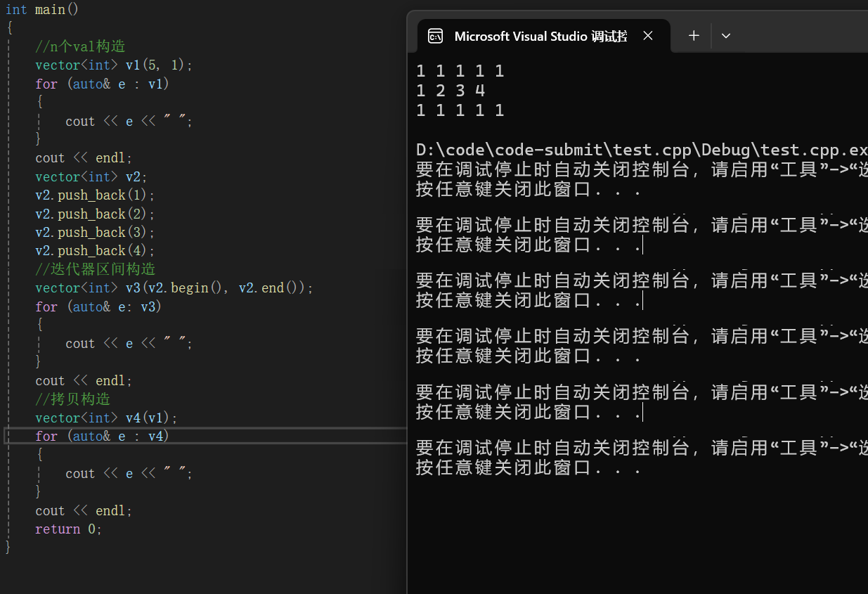Click the comment '//拷贝构造'
868x594 pixels.
coord(73,399)
